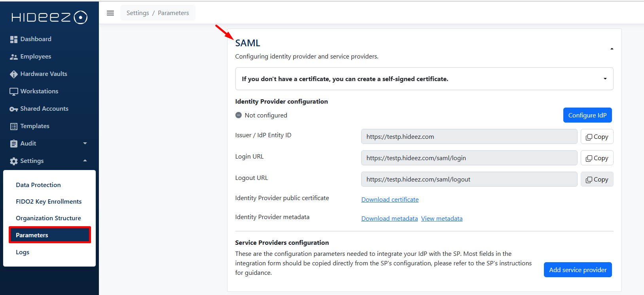Viewport: 644px width, 295px height.
Task: Click the Shared Accounts key icon
Action: [x=14, y=109]
